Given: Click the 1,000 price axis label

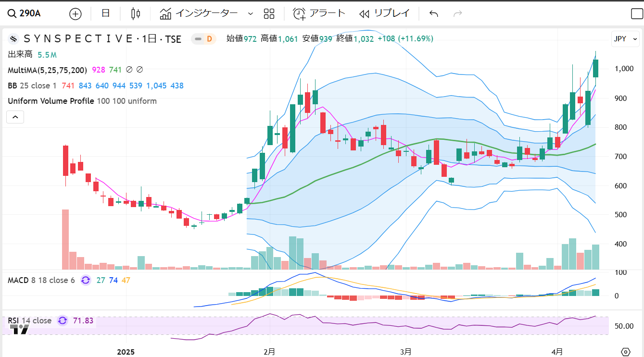Looking at the screenshot, I should pos(623,69).
